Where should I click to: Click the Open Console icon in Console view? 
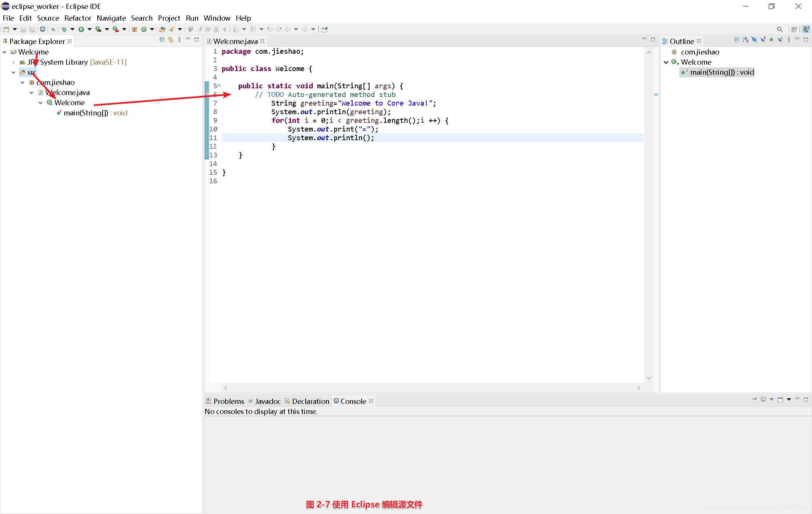[x=780, y=399]
